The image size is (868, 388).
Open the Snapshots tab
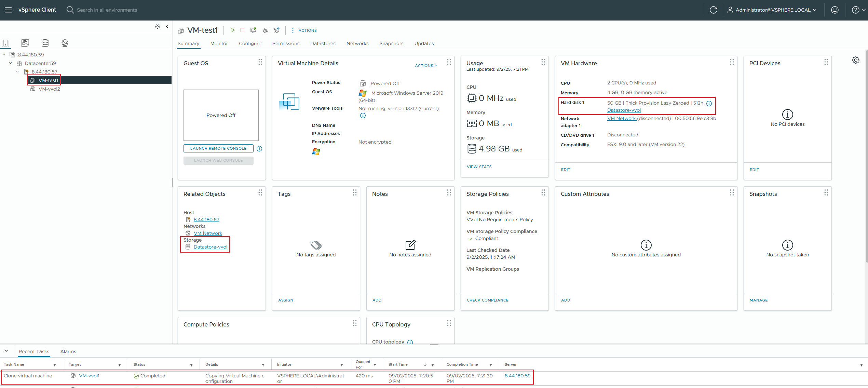[x=391, y=44]
